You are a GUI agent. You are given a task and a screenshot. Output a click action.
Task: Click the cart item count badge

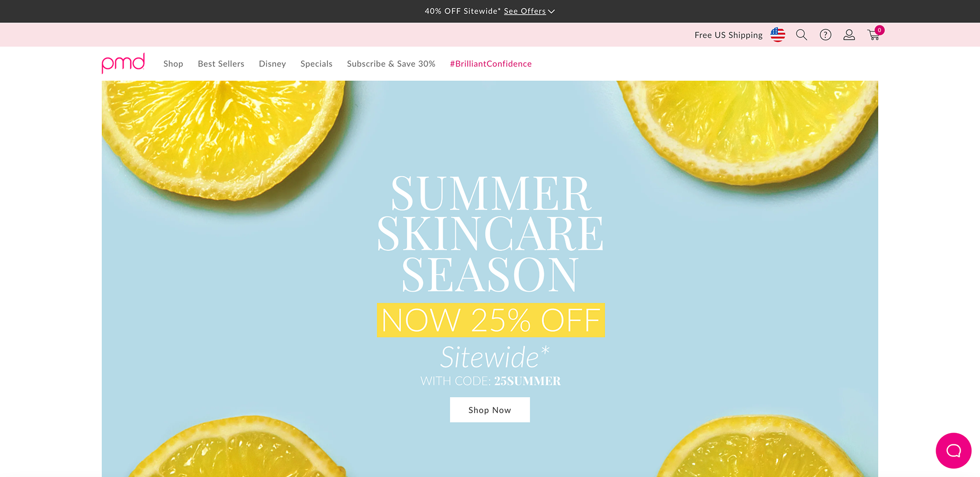879,30
